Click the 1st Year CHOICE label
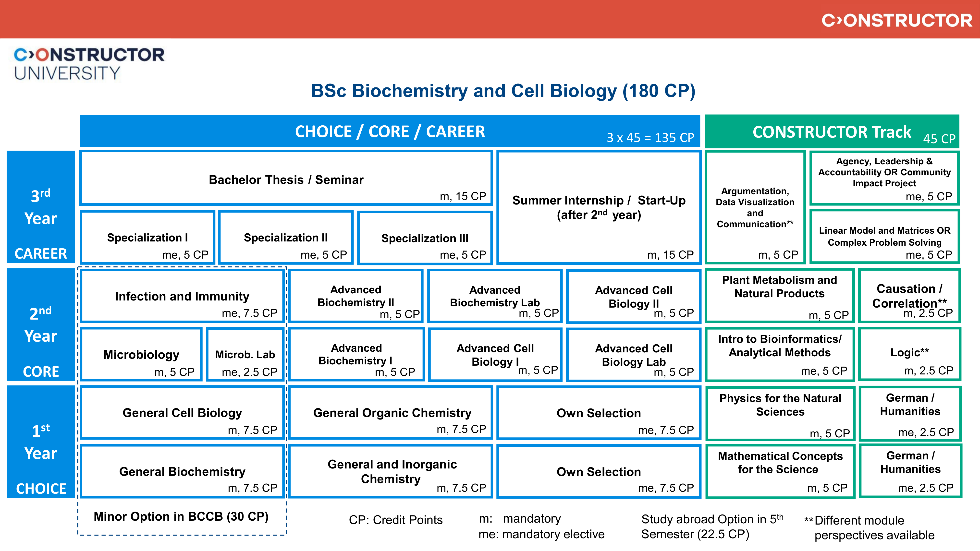The height and width of the screenshot is (551, 980). (41, 442)
